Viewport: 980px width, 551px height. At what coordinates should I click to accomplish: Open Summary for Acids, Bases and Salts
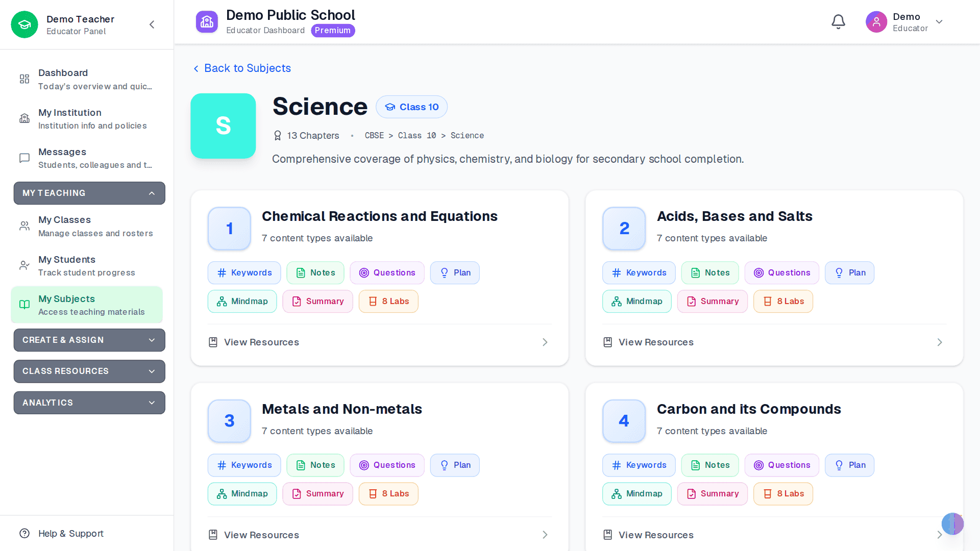(712, 302)
